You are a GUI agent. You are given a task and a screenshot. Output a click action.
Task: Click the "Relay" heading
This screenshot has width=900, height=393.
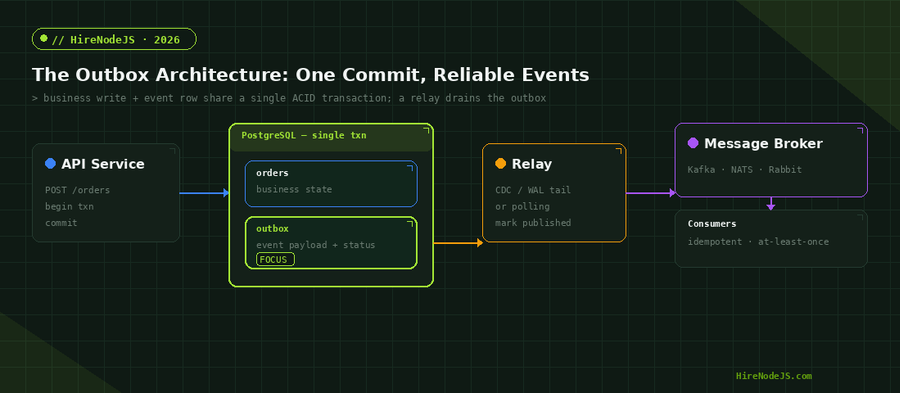pyautogui.click(x=532, y=164)
